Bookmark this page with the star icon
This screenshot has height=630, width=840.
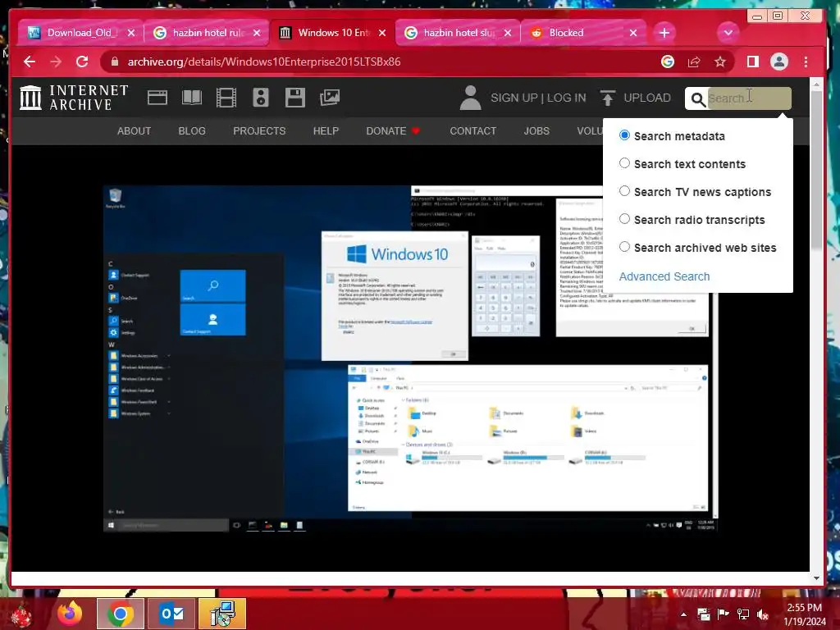(x=720, y=62)
